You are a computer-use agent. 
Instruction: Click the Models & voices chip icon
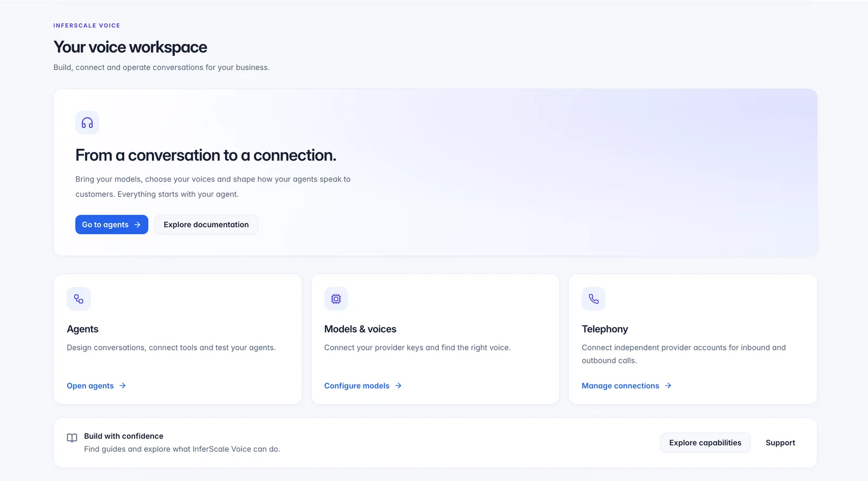click(336, 299)
